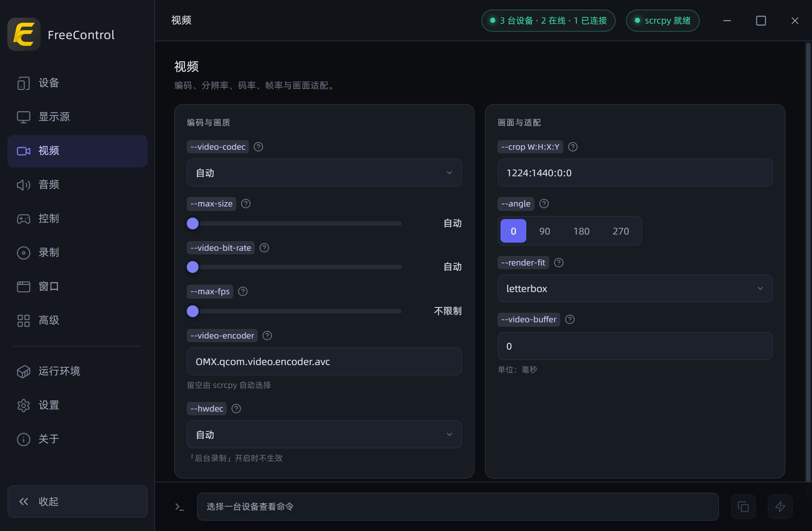The width and height of the screenshot is (812, 531).
Task: Open the 高级 advanced page
Action: [x=78, y=320]
